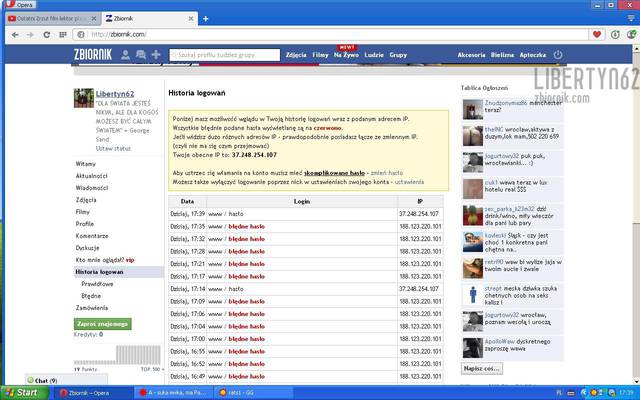Open the Filmy header menu

(320, 55)
